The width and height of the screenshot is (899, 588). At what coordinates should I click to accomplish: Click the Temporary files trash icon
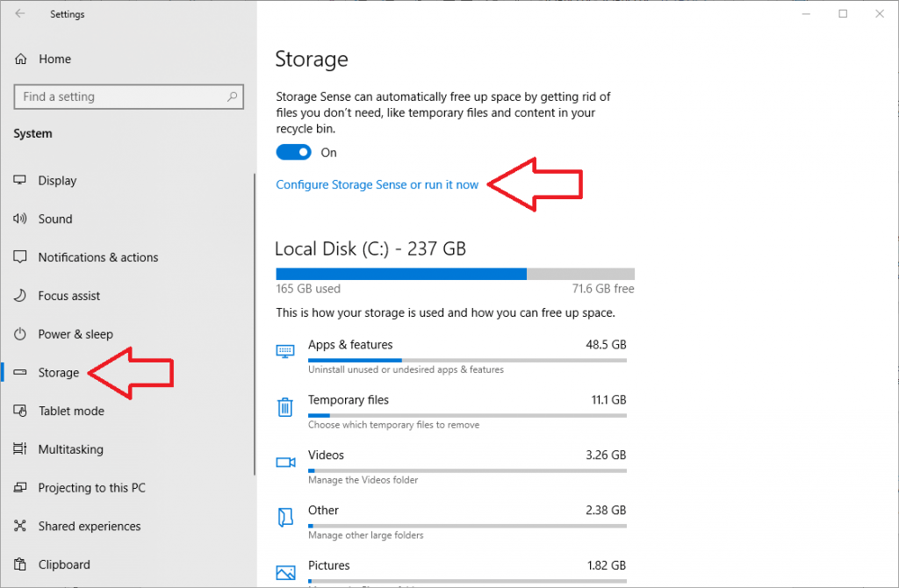pyautogui.click(x=285, y=407)
